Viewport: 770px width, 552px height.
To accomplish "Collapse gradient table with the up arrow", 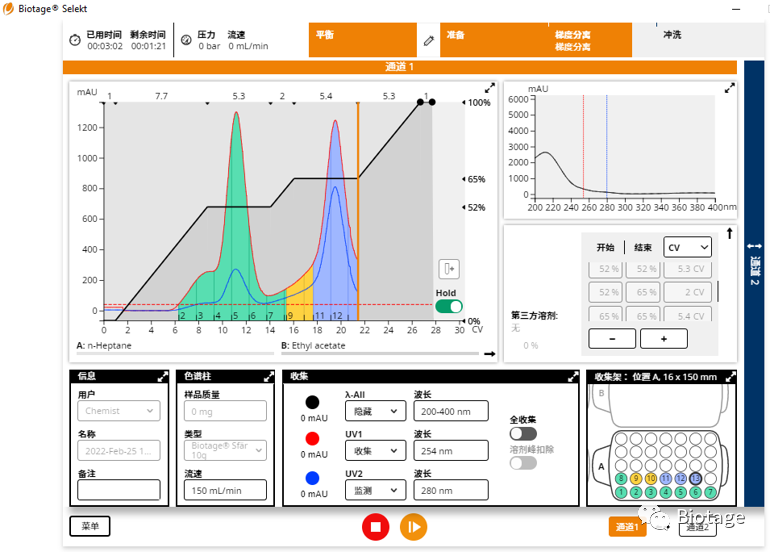I will 730,233.
